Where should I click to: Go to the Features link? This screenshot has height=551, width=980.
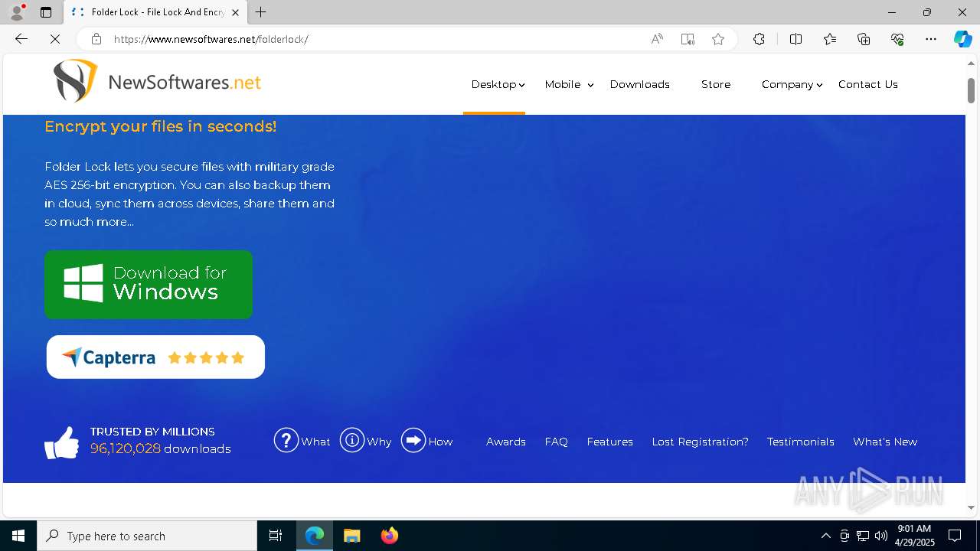click(610, 442)
